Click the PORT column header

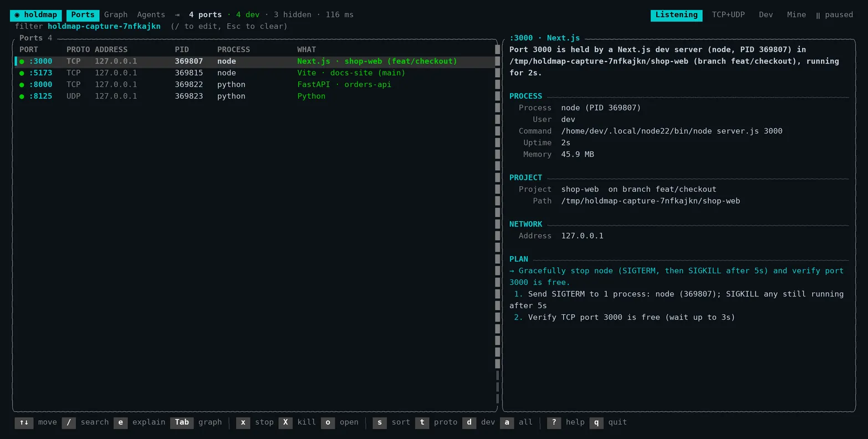coord(29,50)
